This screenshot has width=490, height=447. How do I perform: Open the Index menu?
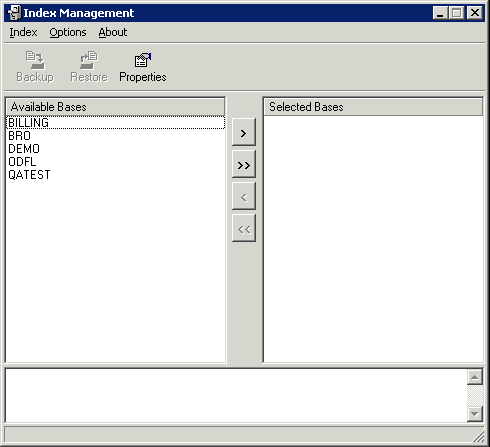click(x=23, y=32)
